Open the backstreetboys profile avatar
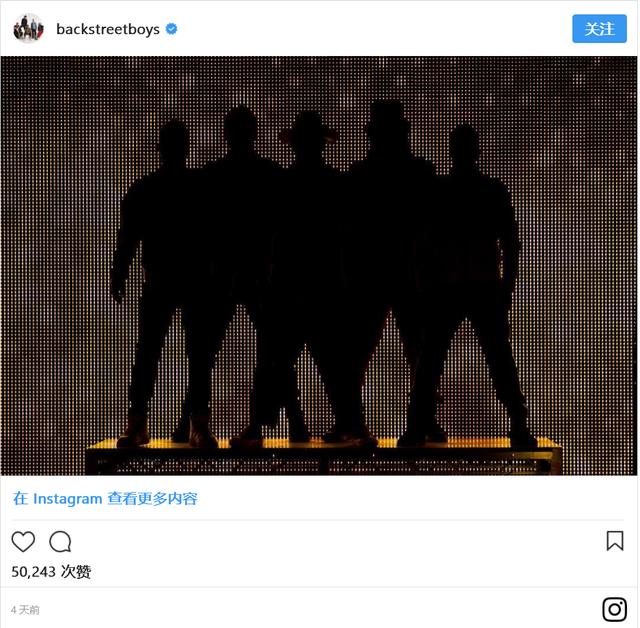This screenshot has width=640, height=628. pyautogui.click(x=28, y=28)
